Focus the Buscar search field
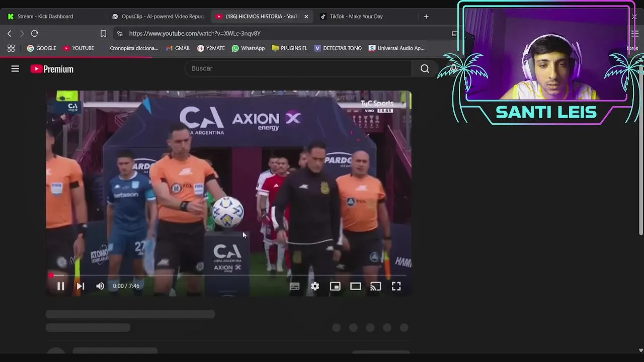 (298, 68)
